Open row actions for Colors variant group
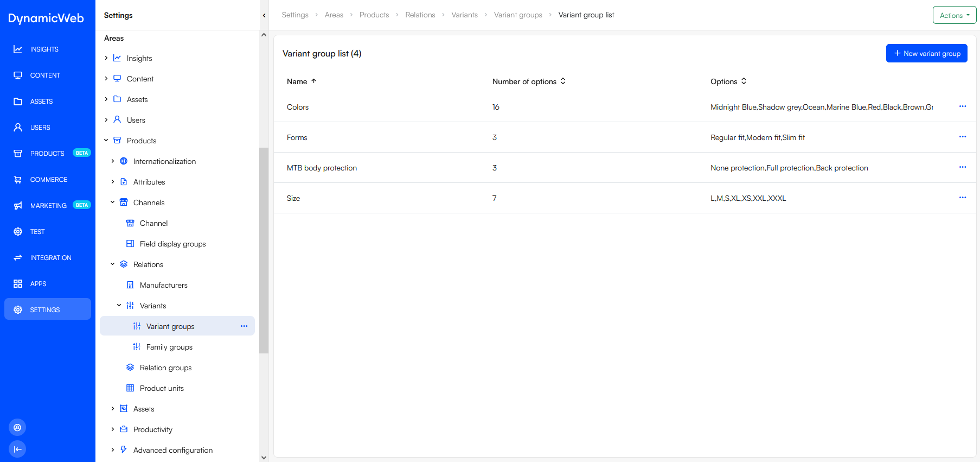Viewport: 980px width, 462px height. click(x=963, y=106)
